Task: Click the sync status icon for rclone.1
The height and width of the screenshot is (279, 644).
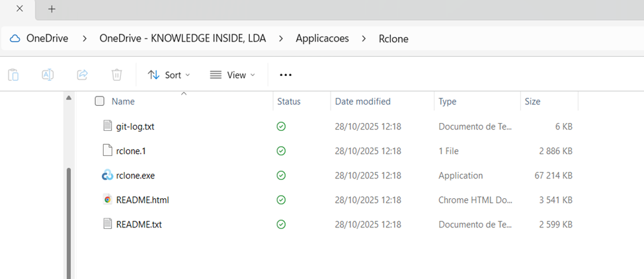Action: tap(281, 151)
